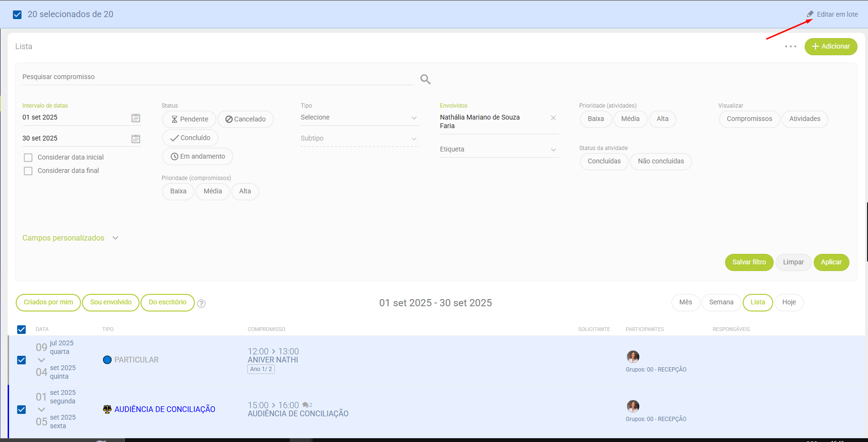Open the start date calendar picker
Viewport: 868px width, 442px height.
[x=136, y=118]
